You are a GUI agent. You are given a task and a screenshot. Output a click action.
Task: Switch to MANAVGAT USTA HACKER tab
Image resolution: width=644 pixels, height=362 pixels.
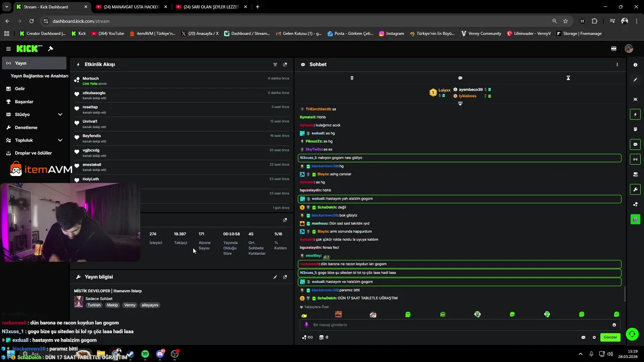click(x=131, y=7)
